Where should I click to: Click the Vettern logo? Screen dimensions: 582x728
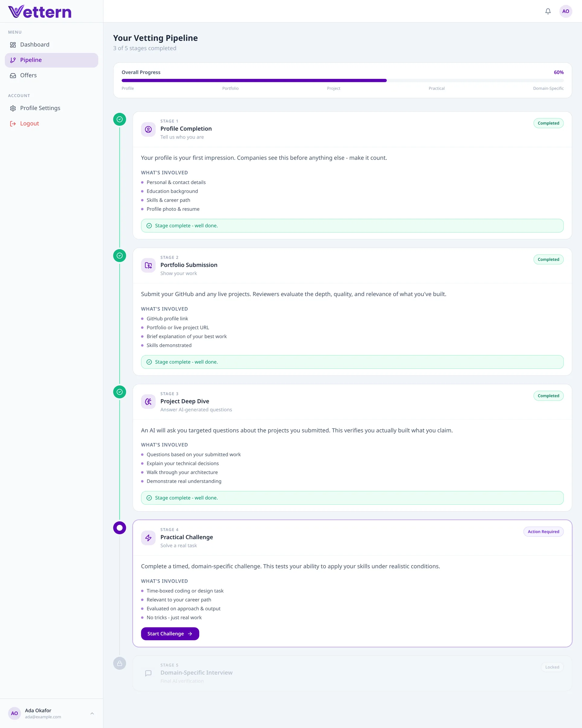[x=40, y=12]
